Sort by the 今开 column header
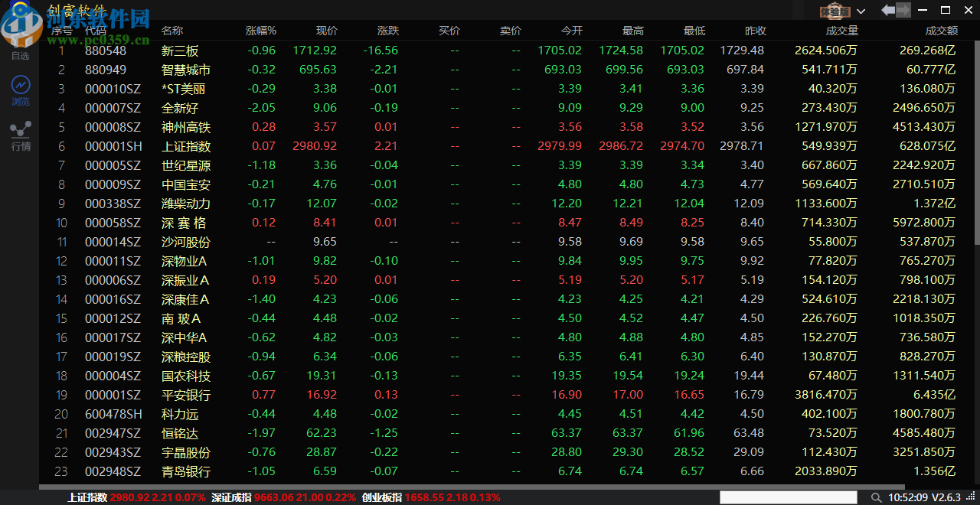 [x=571, y=31]
